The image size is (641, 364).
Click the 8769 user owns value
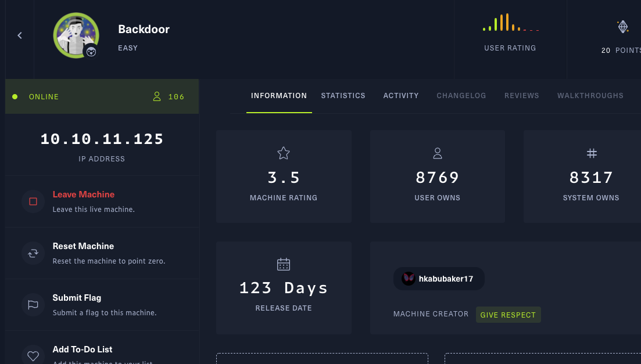tap(438, 178)
